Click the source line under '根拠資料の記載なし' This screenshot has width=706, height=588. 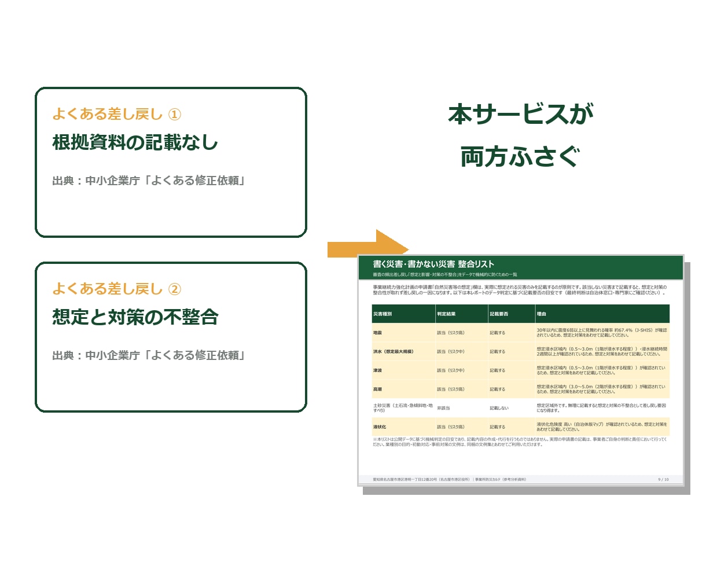(x=149, y=181)
